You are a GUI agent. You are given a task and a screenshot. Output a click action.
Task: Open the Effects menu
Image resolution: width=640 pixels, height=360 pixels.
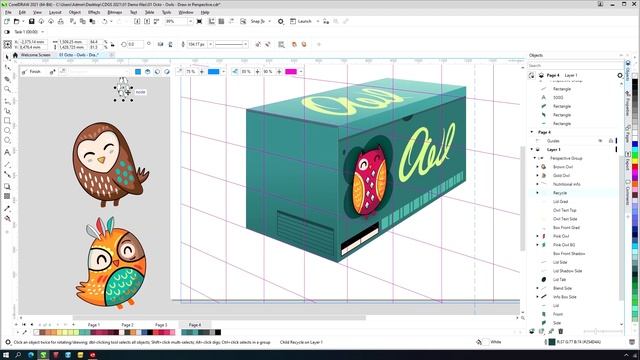94,13
